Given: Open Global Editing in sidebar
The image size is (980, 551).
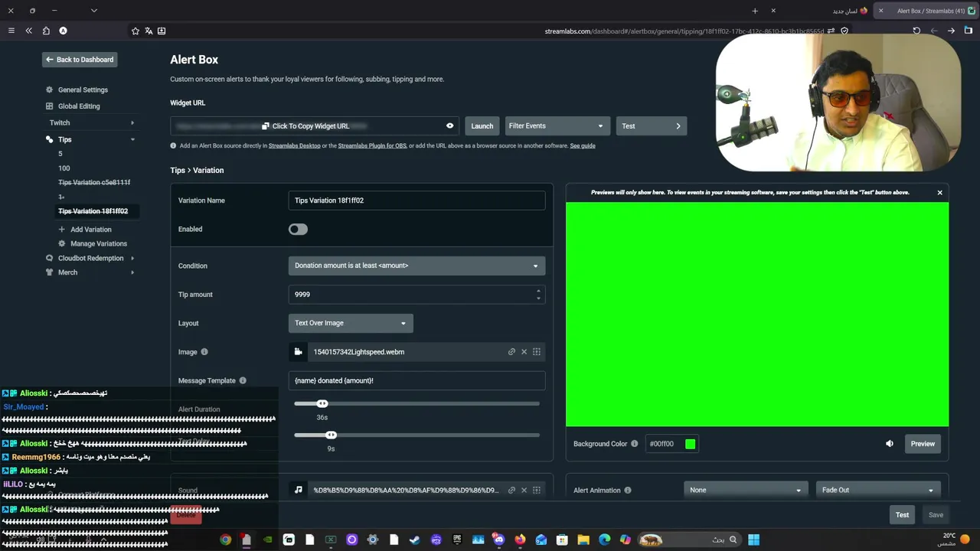Looking at the screenshot, I should coord(79,106).
